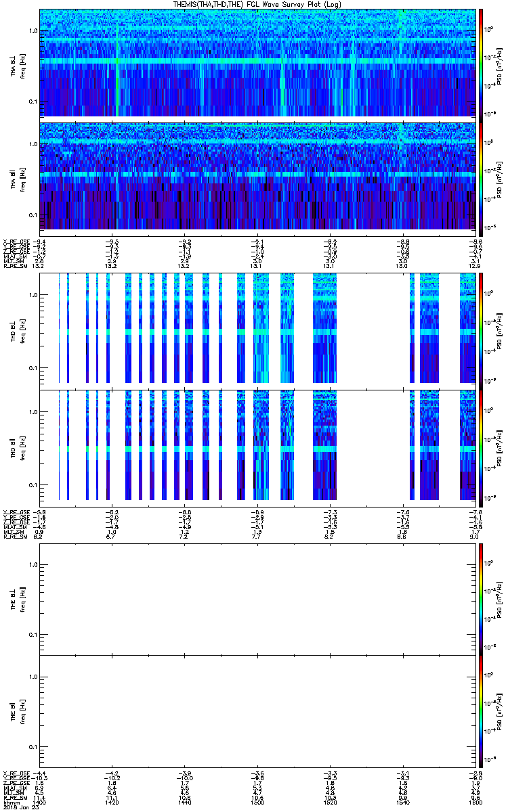Click the 0.1 frequency tick on THD B∥
The height and width of the screenshot is (812, 508).
[33, 486]
